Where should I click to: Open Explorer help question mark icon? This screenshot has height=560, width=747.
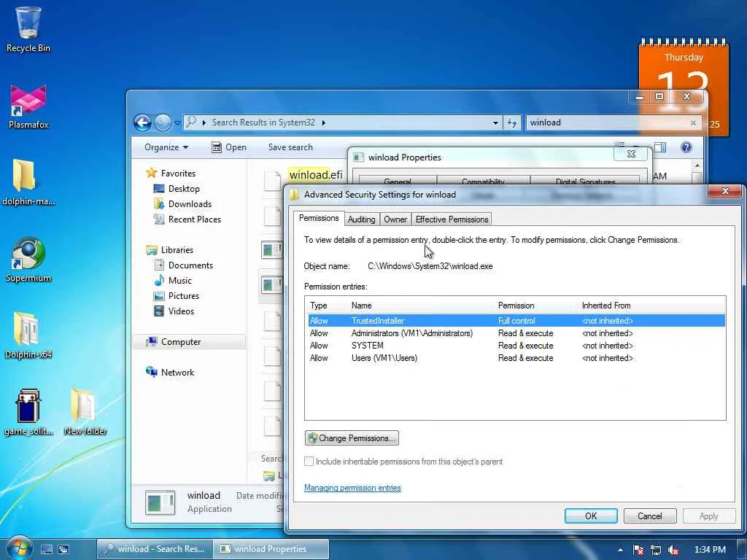coord(686,147)
